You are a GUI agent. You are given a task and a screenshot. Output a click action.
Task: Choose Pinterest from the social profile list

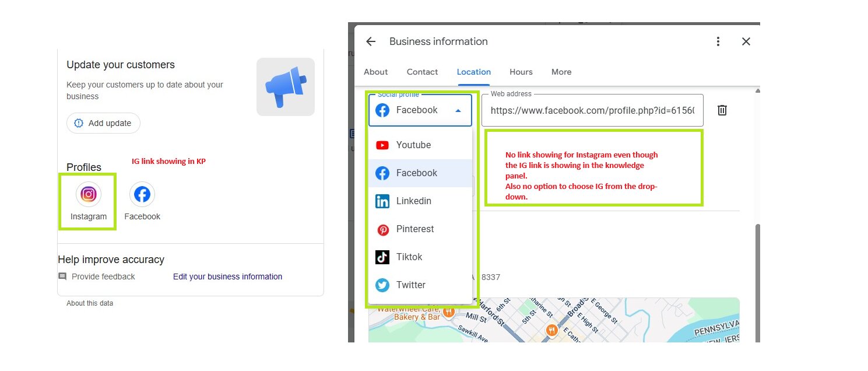tap(420, 229)
